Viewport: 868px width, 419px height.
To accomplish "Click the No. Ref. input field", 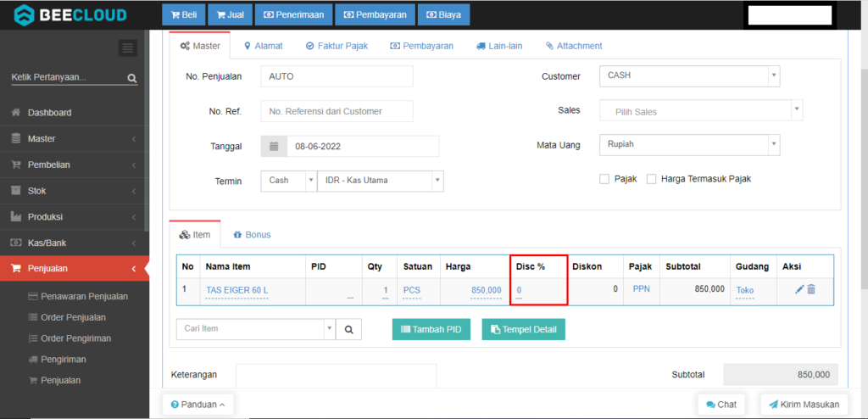I will click(337, 111).
